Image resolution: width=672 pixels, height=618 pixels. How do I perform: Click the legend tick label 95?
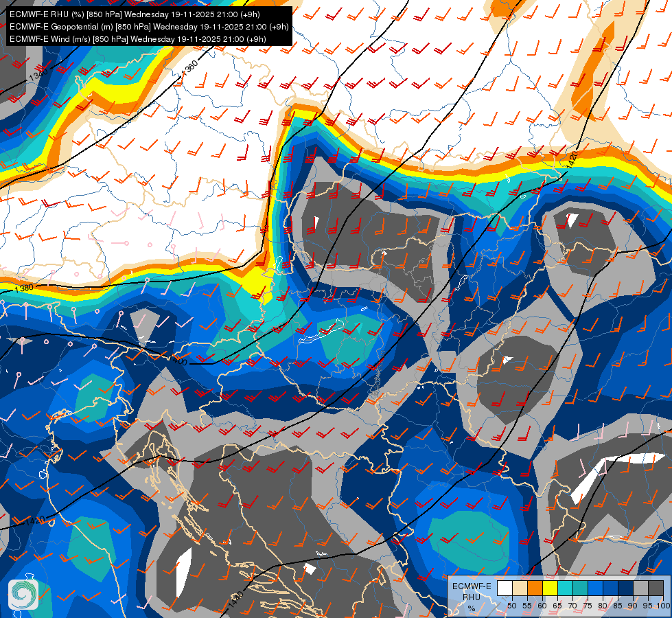tap(648, 606)
